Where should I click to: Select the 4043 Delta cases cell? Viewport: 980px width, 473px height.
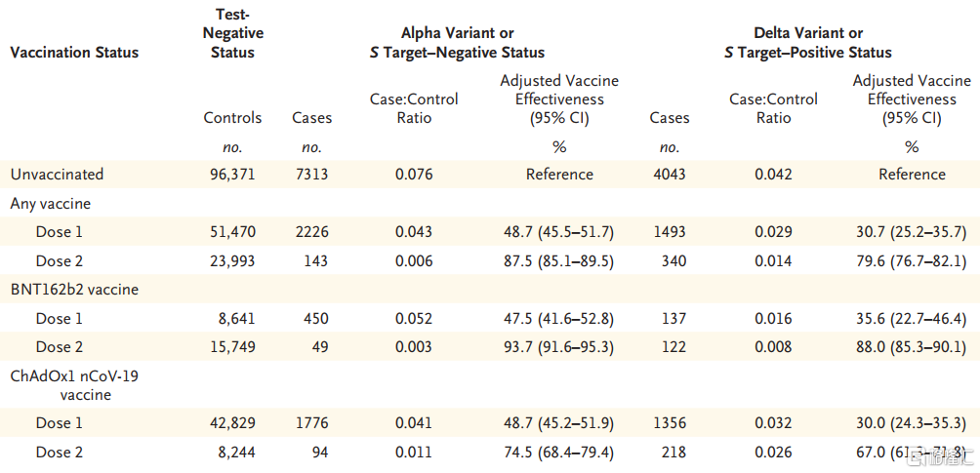click(x=669, y=175)
